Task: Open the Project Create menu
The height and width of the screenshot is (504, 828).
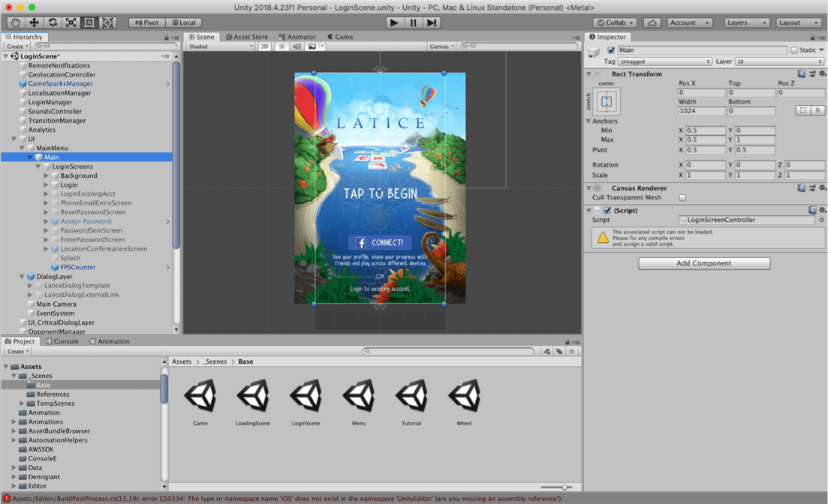Action: (x=17, y=352)
